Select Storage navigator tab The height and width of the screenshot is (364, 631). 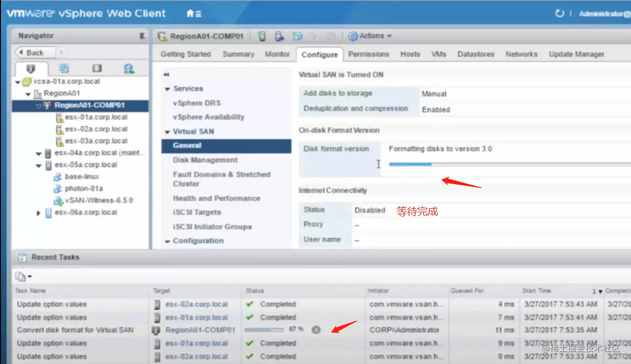pos(97,69)
